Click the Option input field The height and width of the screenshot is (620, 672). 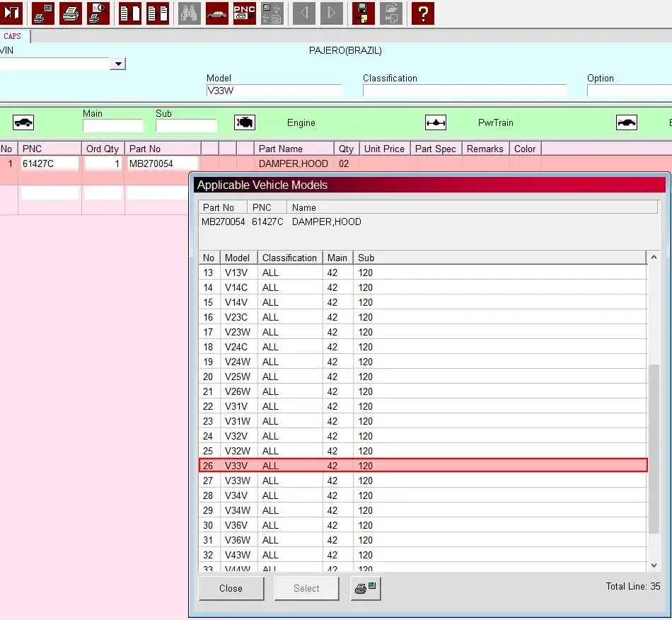pyautogui.click(x=629, y=91)
